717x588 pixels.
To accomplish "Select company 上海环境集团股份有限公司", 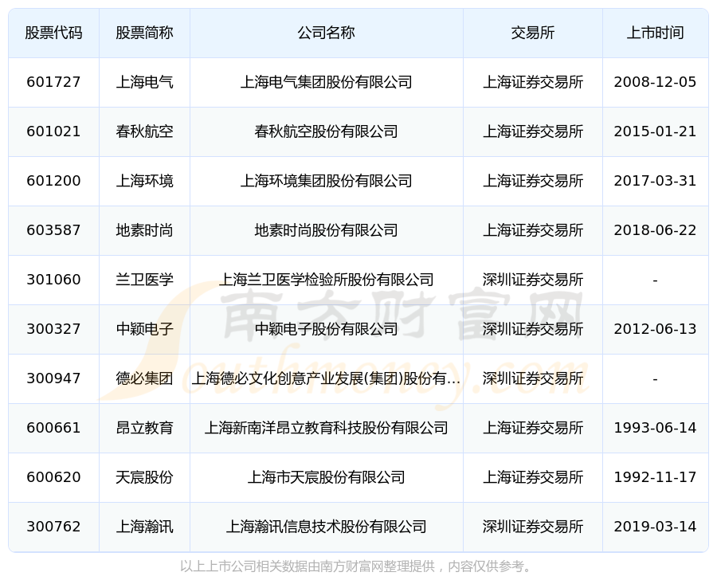I will pyautogui.click(x=327, y=181).
